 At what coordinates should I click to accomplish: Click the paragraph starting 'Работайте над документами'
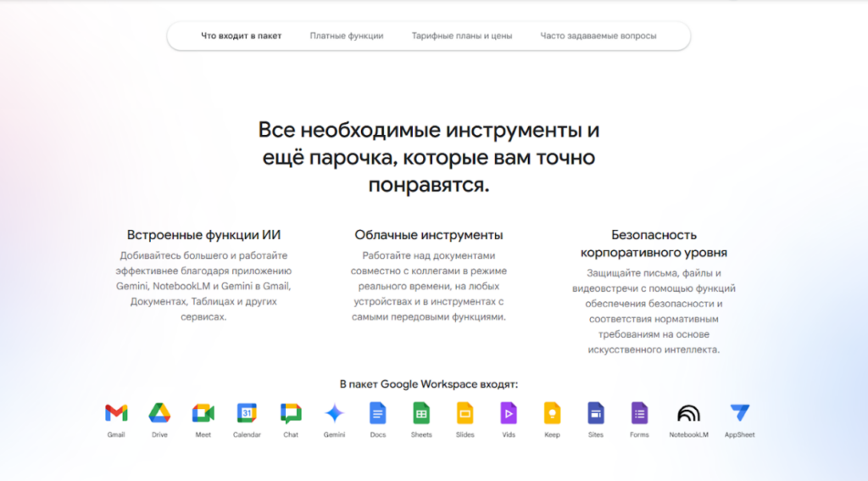[x=428, y=286]
